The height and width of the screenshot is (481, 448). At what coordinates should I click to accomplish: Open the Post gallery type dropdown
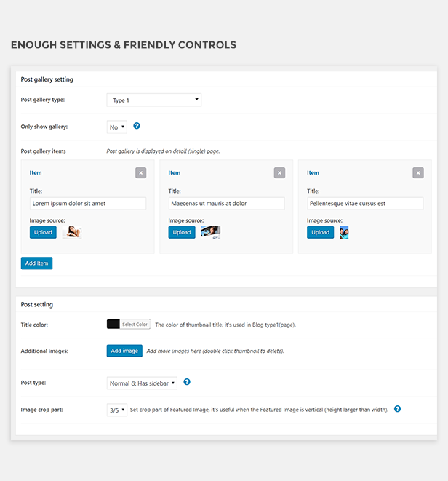click(x=154, y=100)
